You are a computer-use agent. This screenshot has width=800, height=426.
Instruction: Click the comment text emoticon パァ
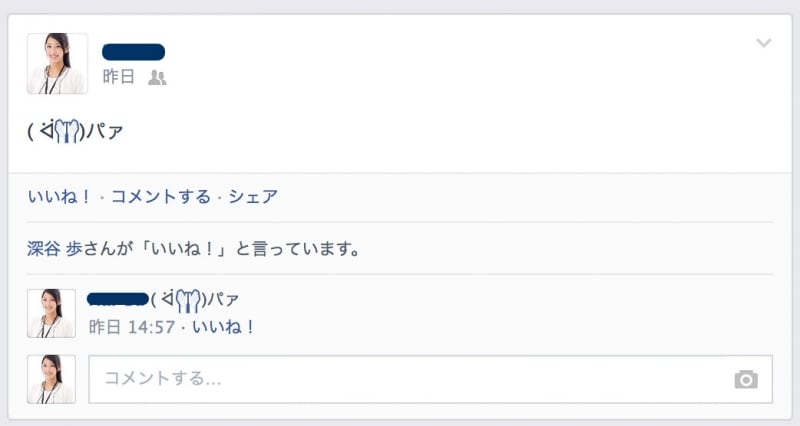[x=195, y=299]
